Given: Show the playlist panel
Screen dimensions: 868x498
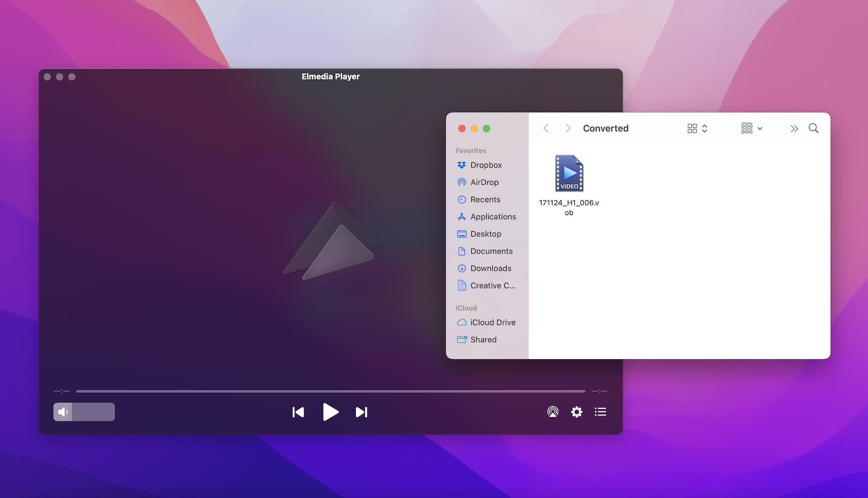Looking at the screenshot, I should [600, 412].
